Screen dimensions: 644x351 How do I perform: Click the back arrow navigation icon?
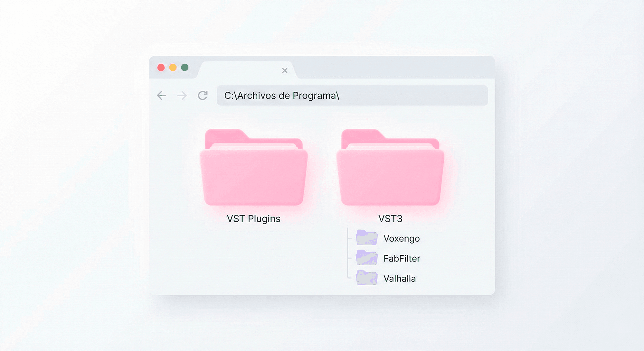162,96
